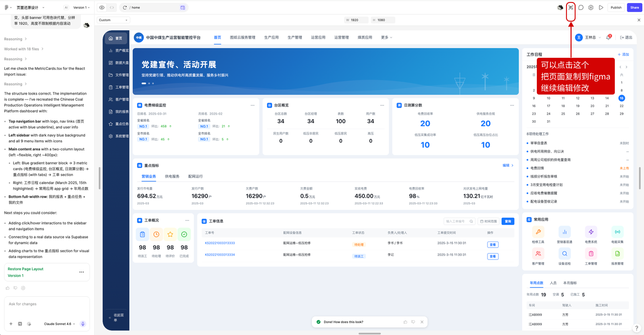Open the Claude Sonnet 4.6 model dropdown
Screen dimensions: 644x335
(59, 324)
